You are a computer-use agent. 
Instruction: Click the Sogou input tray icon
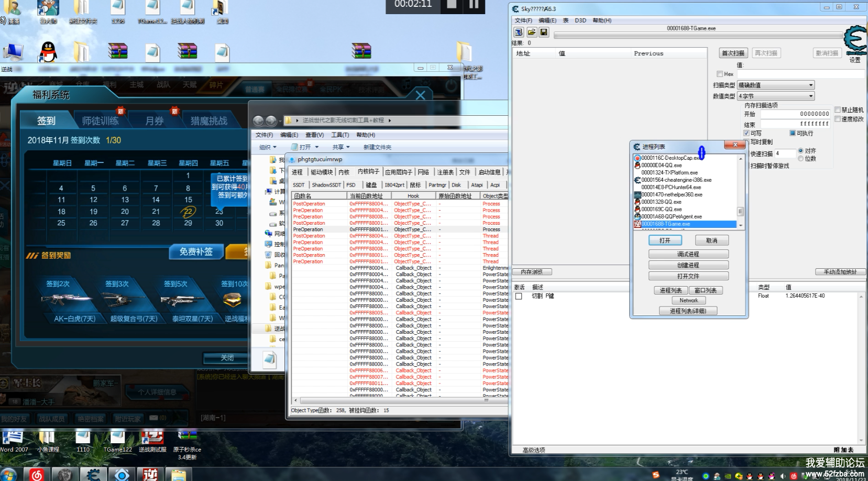(656, 475)
